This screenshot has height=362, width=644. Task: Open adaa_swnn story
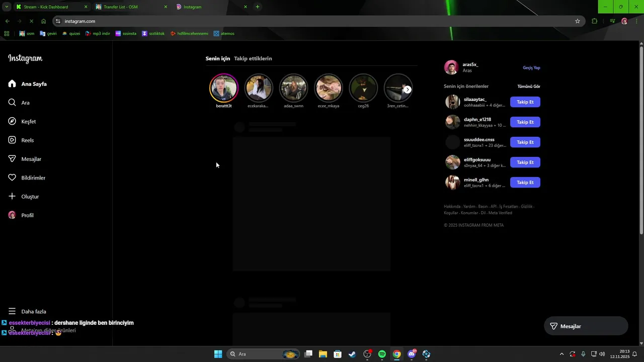click(293, 88)
